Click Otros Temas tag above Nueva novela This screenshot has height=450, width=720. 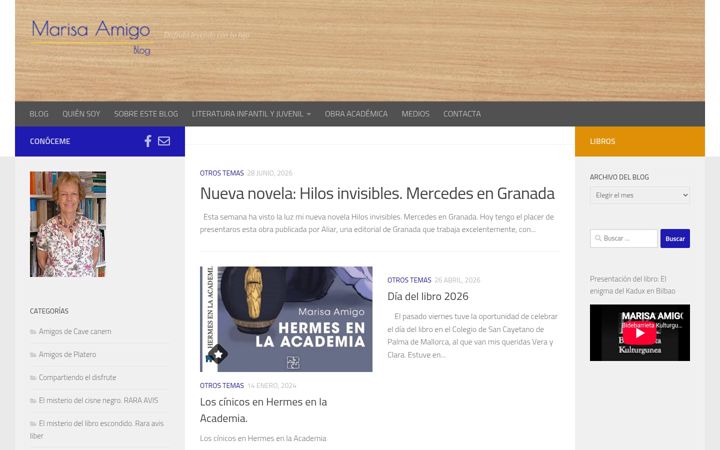(221, 173)
